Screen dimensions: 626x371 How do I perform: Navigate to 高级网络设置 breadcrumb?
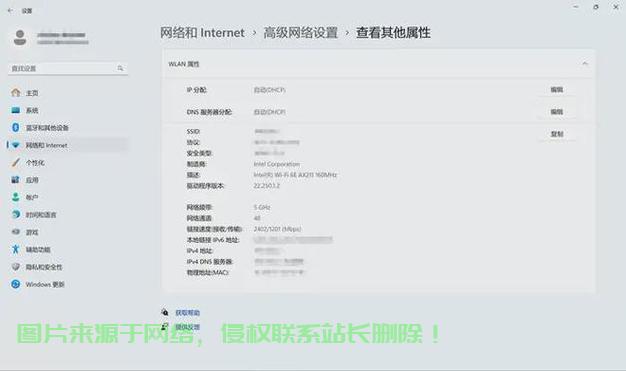click(300, 33)
